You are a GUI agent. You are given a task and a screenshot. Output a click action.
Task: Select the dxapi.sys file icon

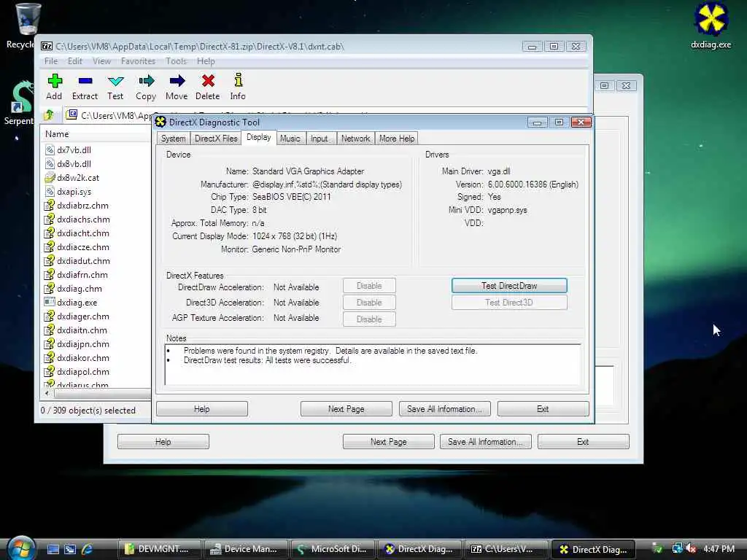click(50, 192)
